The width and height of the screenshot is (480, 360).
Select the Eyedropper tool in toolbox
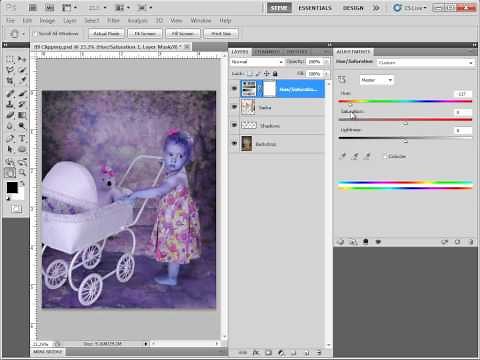click(x=22, y=81)
